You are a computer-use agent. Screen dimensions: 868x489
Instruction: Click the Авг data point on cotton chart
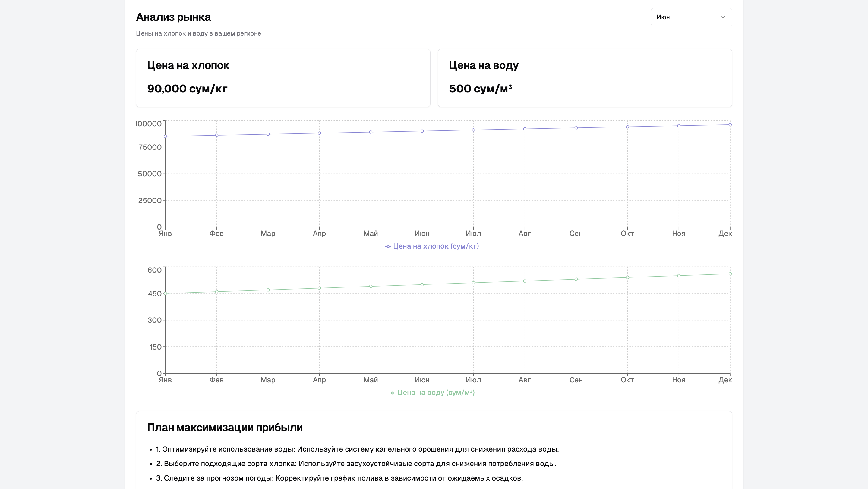coord(525,129)
